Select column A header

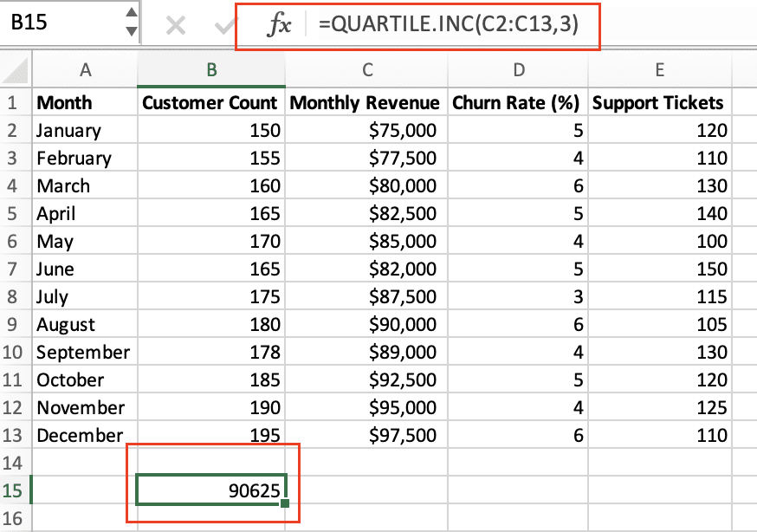point(85,70)
